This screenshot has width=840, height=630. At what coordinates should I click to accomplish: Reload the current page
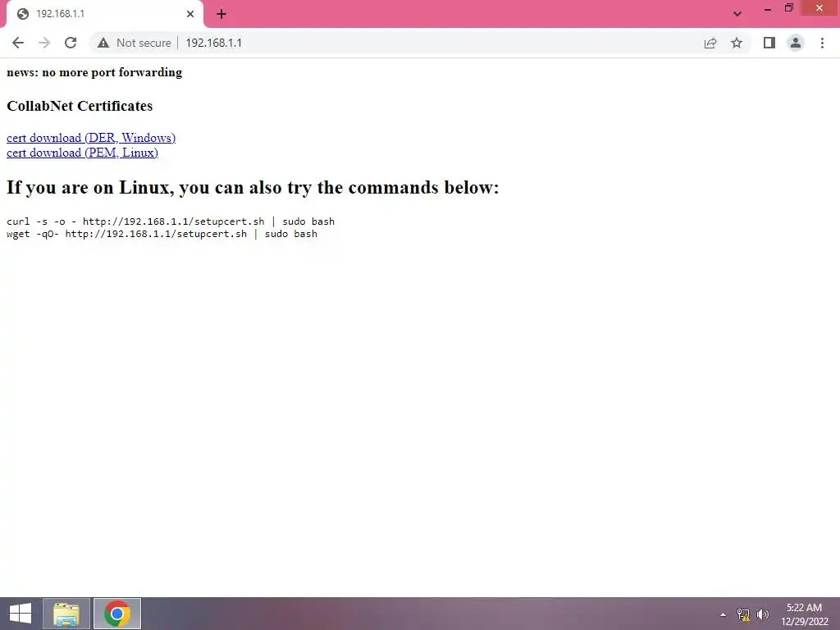[x=71, y=43]
